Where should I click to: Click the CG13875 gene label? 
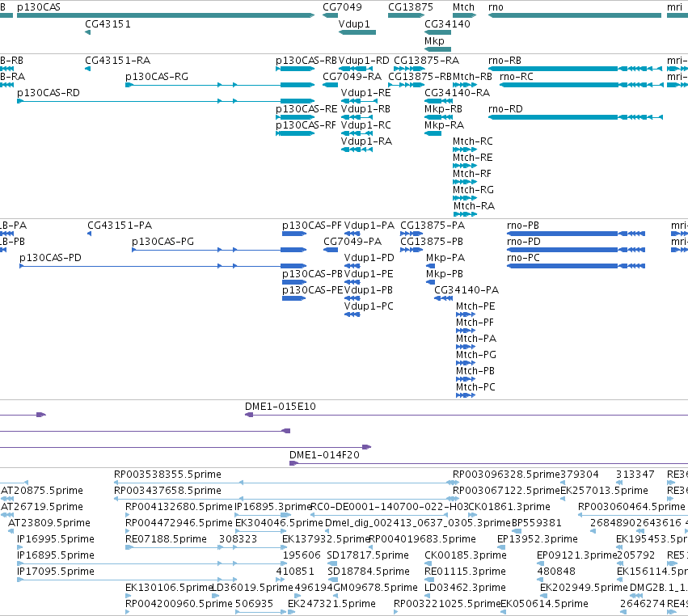(411, 7)
